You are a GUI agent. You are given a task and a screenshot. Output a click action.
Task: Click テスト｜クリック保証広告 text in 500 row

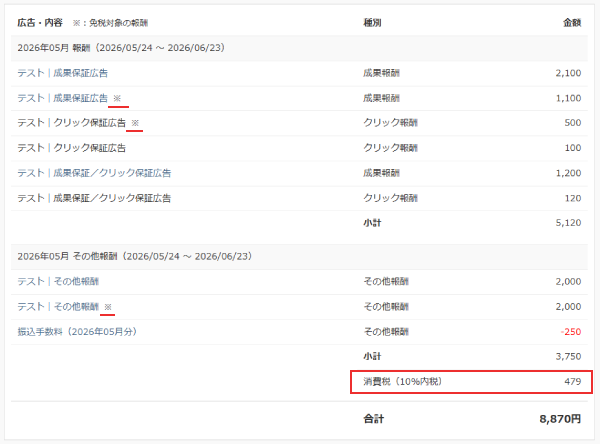pyautogui.click(x=72, y=123)
